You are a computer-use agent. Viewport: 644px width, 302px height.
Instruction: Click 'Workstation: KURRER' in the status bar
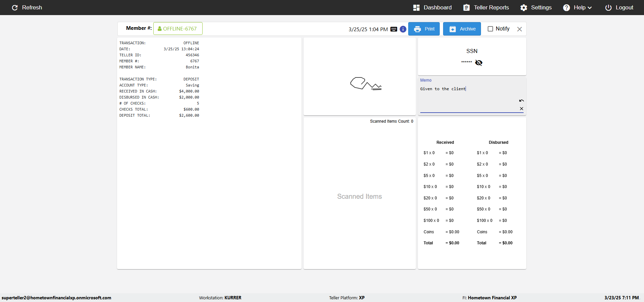[220, 298]
